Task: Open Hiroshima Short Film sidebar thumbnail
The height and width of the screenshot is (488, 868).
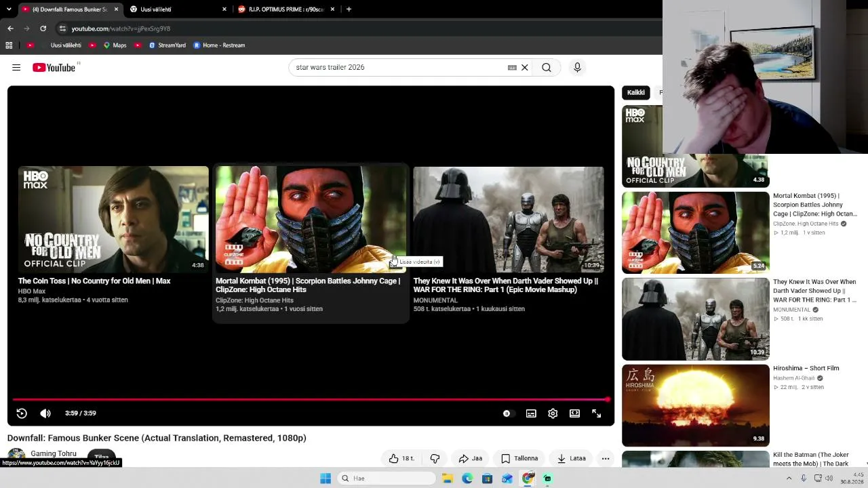Action: click(x=695, y=405)
